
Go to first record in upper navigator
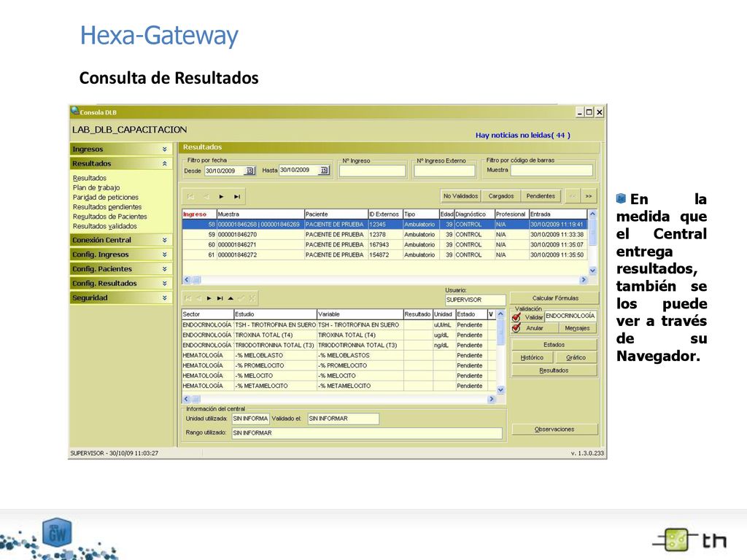190,196
